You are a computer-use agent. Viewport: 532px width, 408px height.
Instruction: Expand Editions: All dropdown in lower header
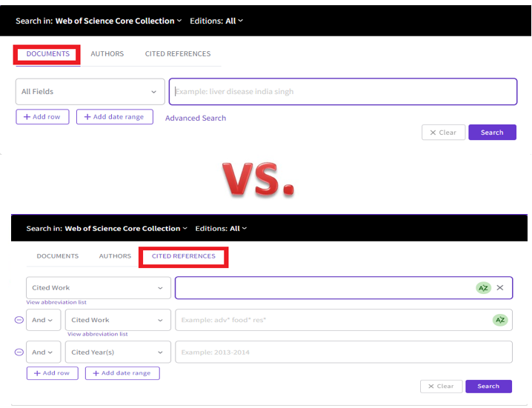pos(221,229)
